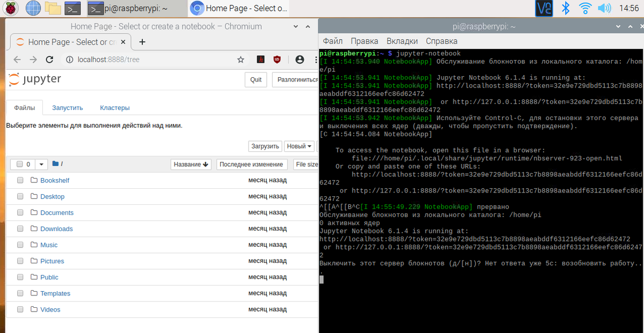Click the Загрузить upload button

click(x=265, y=146)
